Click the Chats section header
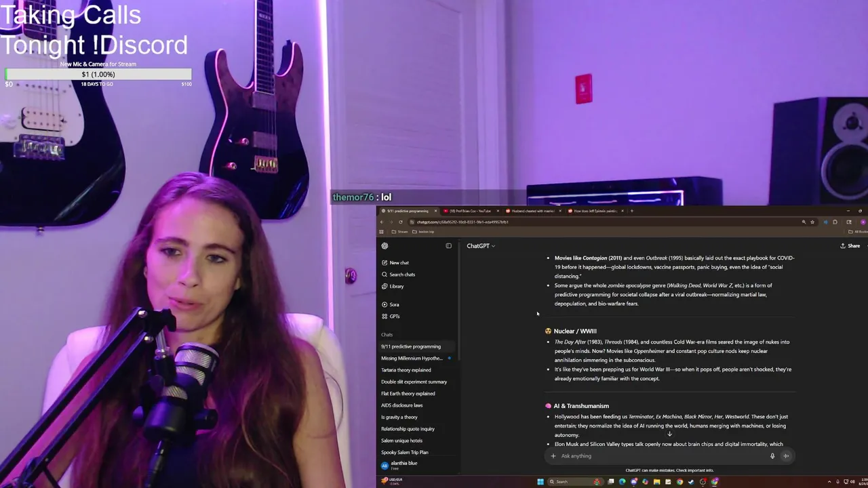Screen dimensions: 868x488 pyautogui.click(x=387, y=335)
